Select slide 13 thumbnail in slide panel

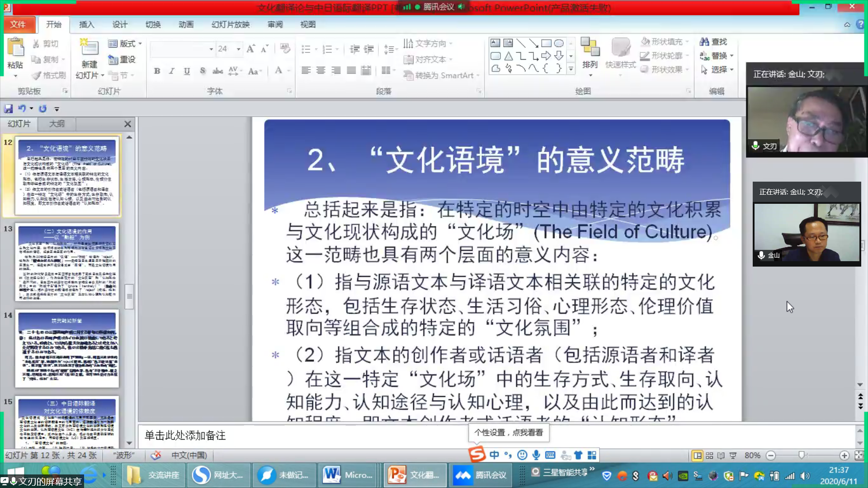[67, 262]
